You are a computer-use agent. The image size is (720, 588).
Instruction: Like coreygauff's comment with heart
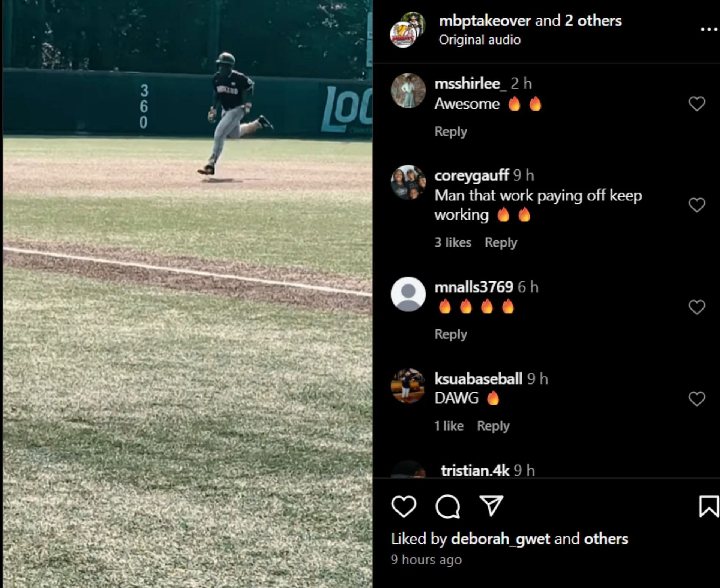(x=697, y=205)
